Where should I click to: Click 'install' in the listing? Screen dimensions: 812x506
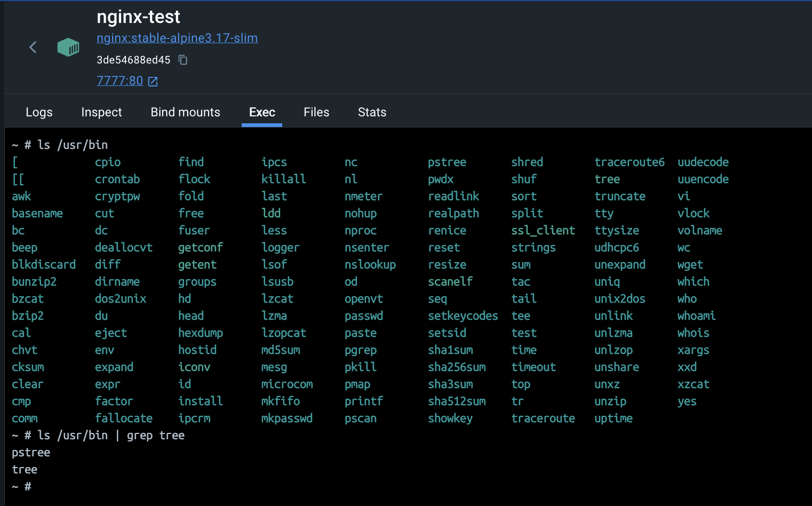tap(201, 401)
